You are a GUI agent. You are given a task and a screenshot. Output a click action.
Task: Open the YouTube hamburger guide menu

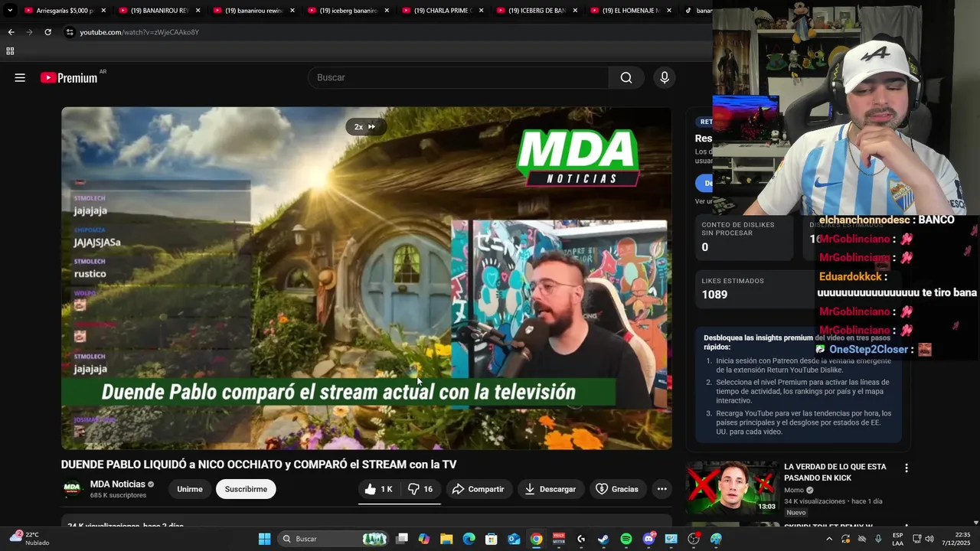click(20, 77)
